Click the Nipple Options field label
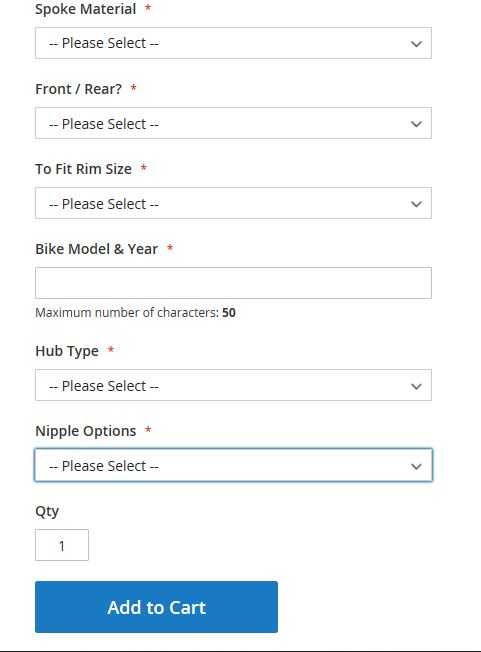The height and width of the screenshot is (652, 481). pos(86,431)
